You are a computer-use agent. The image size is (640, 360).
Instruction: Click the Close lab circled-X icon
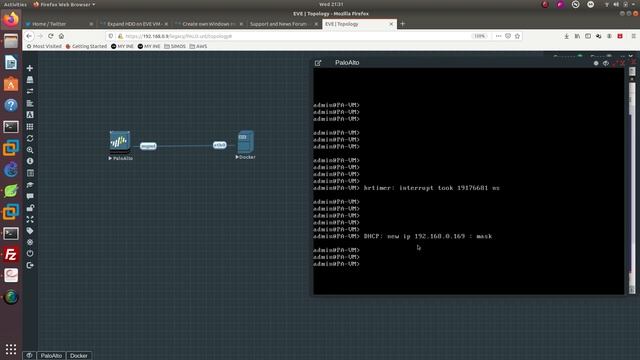click(x=30, y=242)
